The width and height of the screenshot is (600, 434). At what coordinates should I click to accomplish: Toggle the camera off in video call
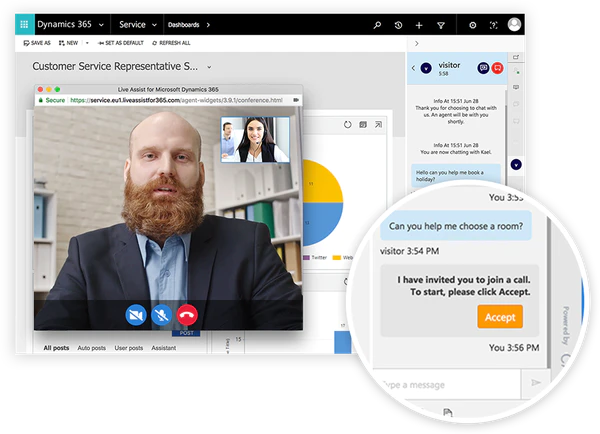(136, 315)
